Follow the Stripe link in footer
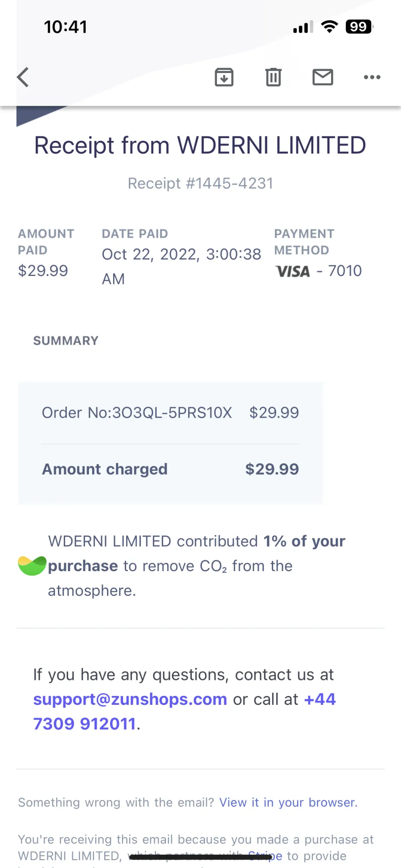The image size is (401, 868). click(x=265, y=856)
